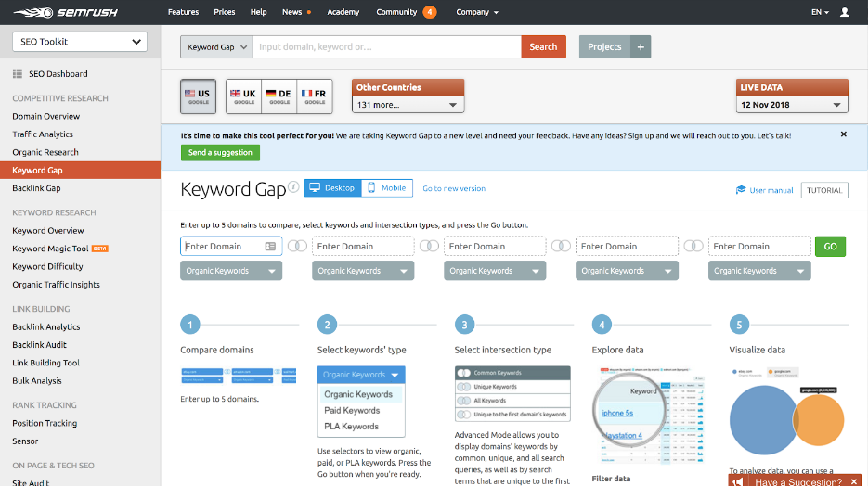868x486 pixels.
Task: Click the first intersection type Venn icon
Action: (297, 247)
